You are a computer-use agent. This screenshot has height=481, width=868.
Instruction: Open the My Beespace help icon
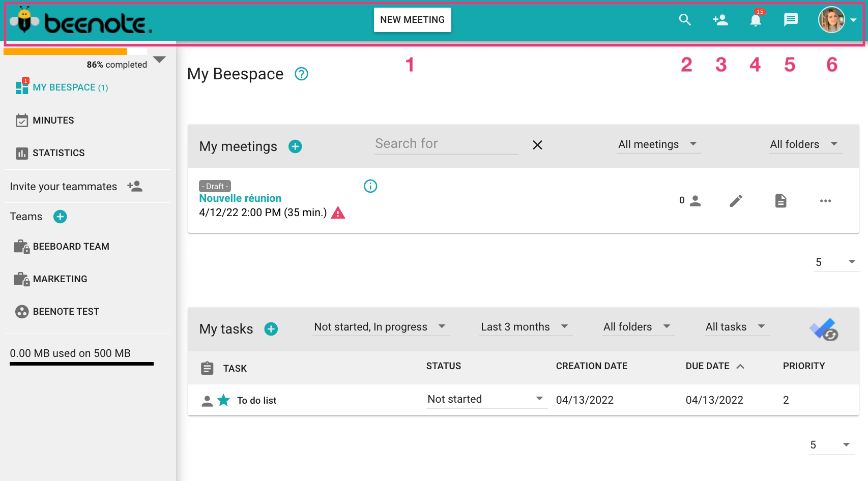click(x=302, y=74)
